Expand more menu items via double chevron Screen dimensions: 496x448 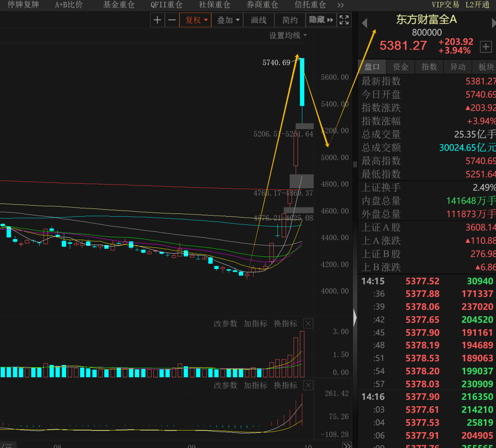click(x=340, y=5)
